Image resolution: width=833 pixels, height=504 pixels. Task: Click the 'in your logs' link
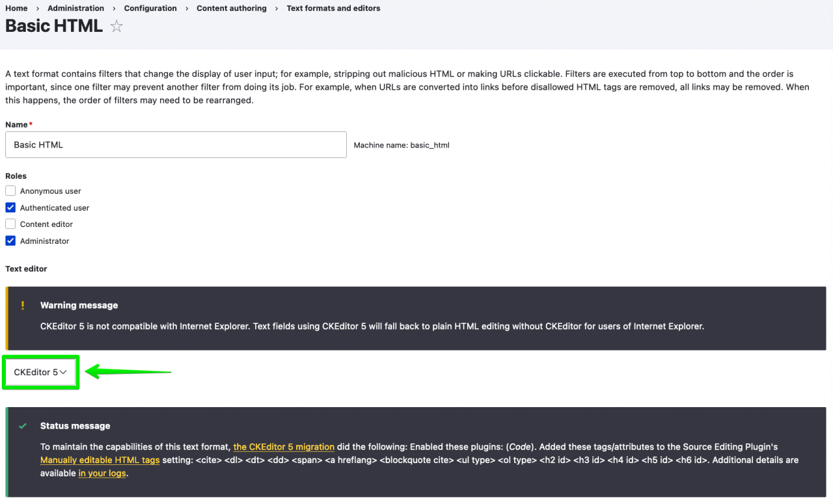(x=102, y=473)
